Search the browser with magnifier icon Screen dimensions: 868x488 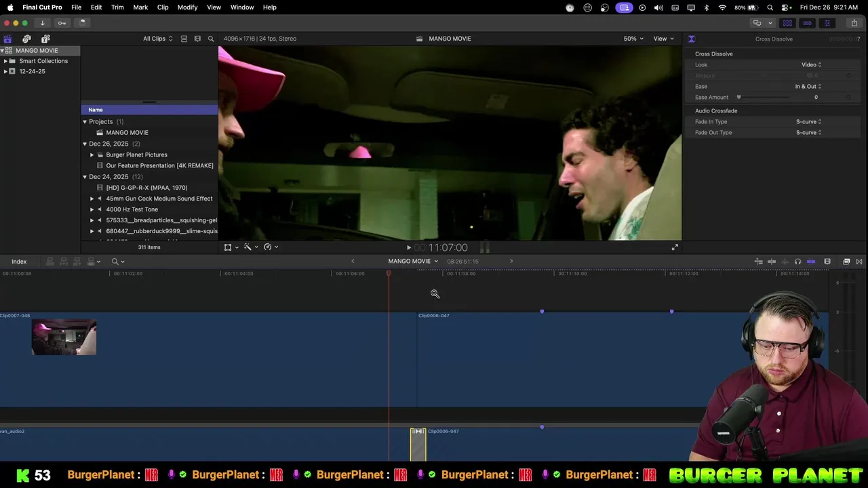coord(211,39)
